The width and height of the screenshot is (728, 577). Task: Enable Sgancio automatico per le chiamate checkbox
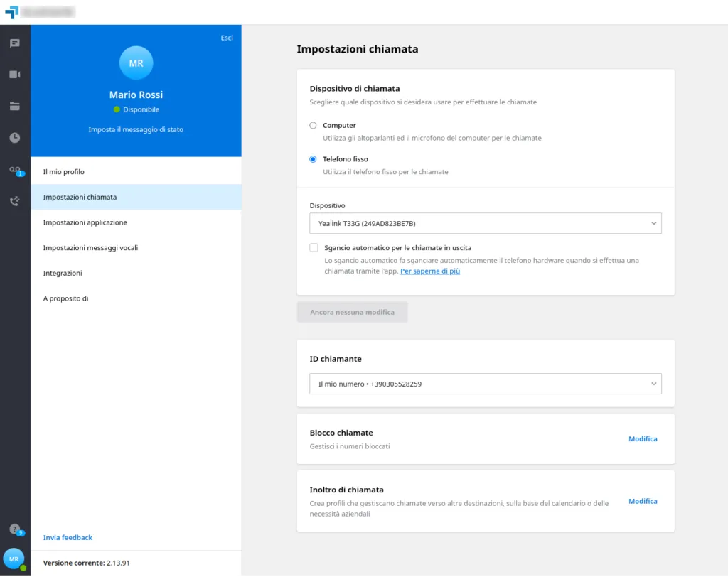(x=314, y=248)
